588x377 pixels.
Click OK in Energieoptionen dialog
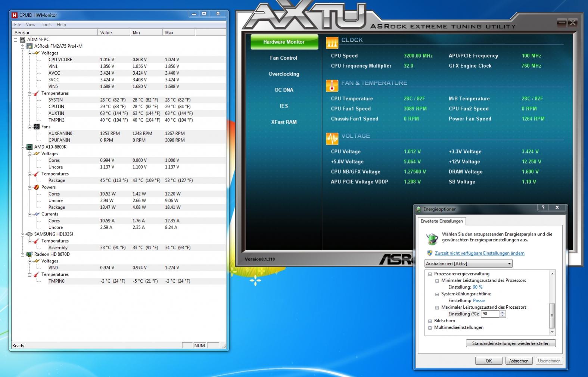tap(489, 361)
